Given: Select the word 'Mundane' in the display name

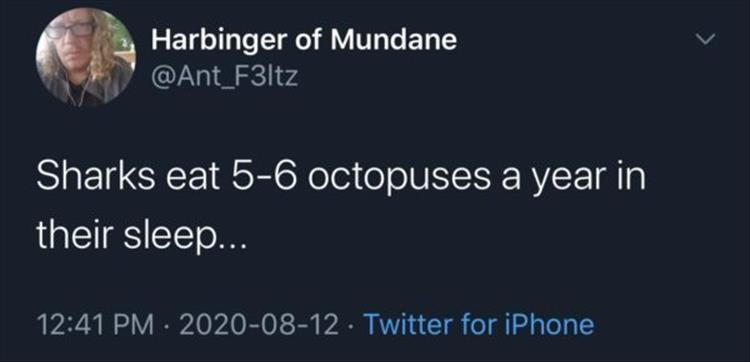Looking at the screenshot, I should point(394,40).
